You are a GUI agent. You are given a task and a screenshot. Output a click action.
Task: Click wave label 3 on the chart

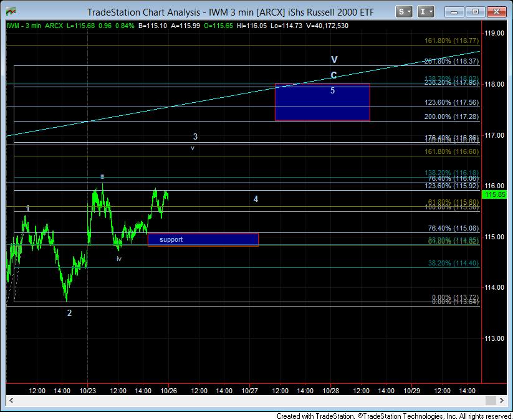click(x=195, y=136)
